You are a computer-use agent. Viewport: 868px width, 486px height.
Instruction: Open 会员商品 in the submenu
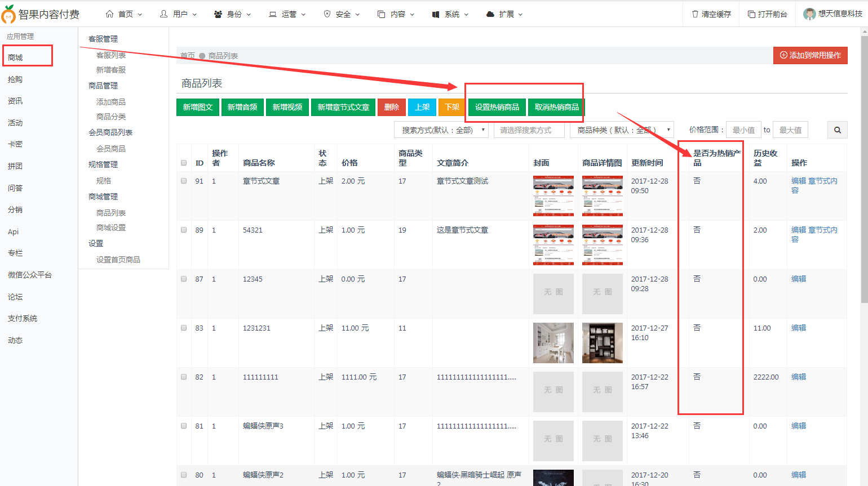point(111,149)
